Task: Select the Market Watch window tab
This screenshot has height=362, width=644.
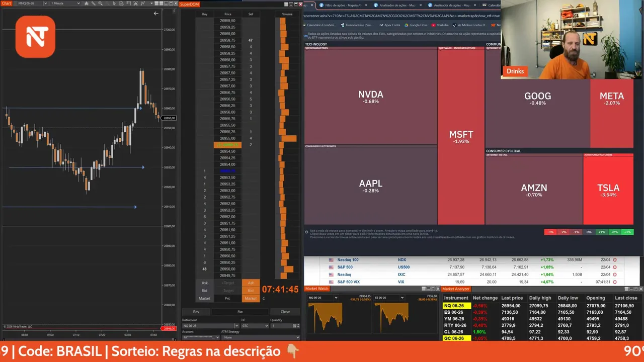Action: (x=316, y=289)
